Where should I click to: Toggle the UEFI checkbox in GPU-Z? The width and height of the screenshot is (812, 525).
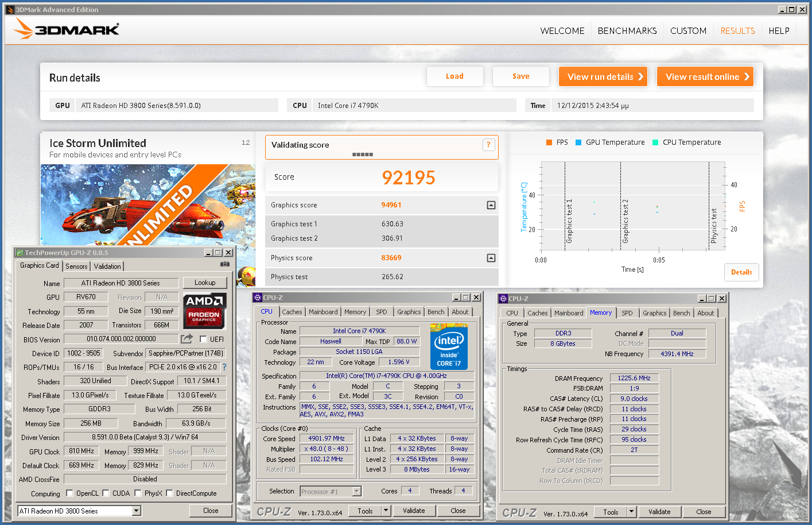[x=203, y=339]
